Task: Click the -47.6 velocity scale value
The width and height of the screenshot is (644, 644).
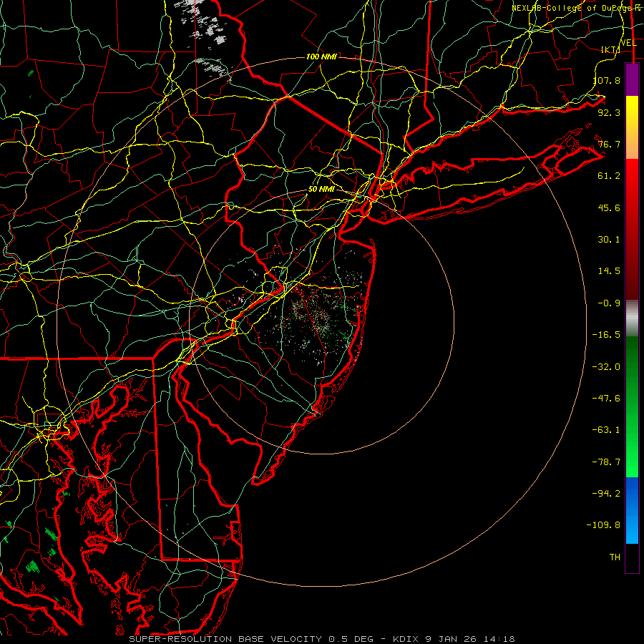Action: (606, 399)
